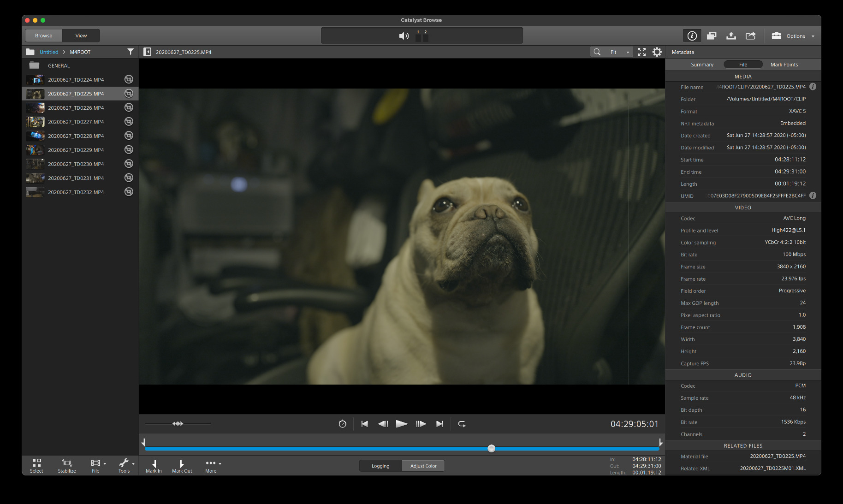Toggle the metadata Inspector info button
843x504 pixels.
[x=692, y=36]
